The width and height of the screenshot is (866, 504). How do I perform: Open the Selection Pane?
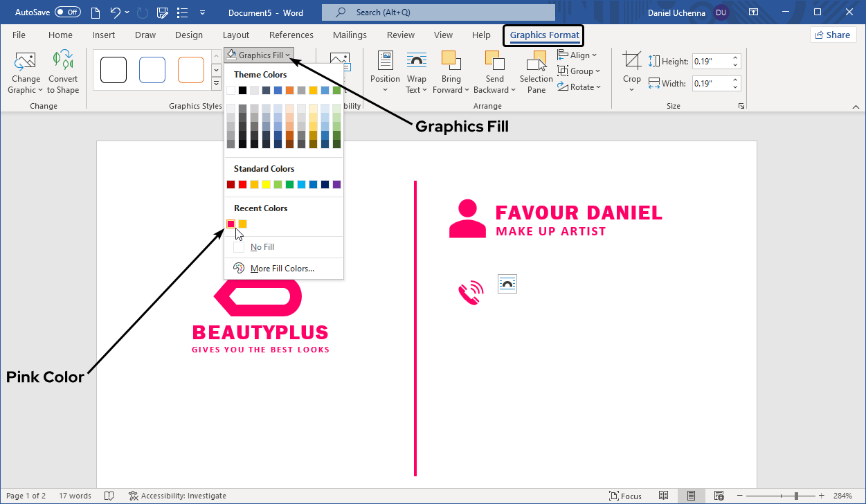click(x=536, y=61)
